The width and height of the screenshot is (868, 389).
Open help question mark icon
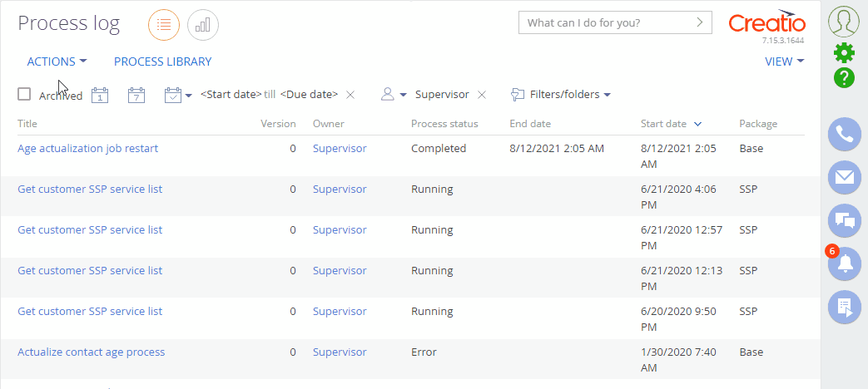(844, 78)
